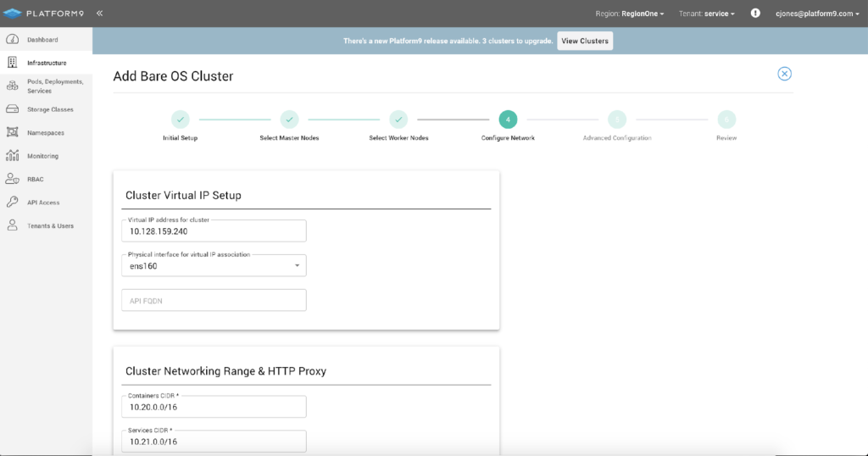This screenshot has width=868, height=456.
Task: Open the Tenant service dropdown
Action: tap(706, 14)
